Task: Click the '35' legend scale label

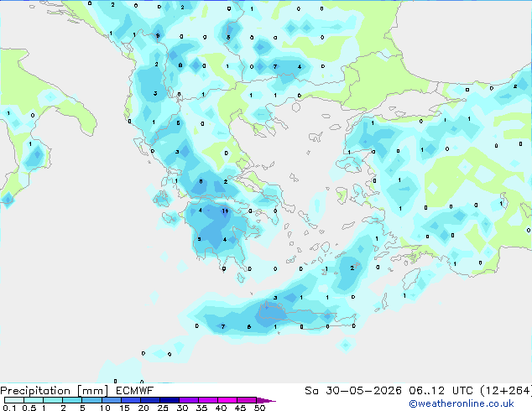Action: point(201,408)
